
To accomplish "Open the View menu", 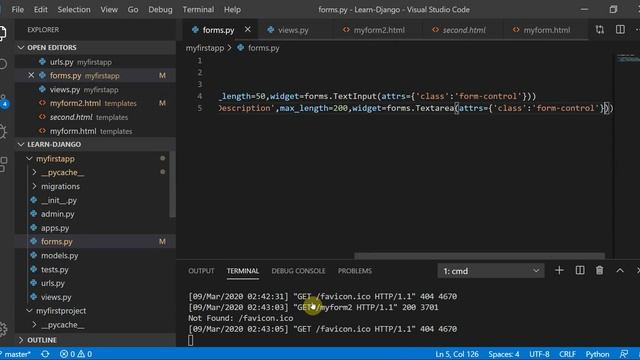I will pyautogui.click(x=109, y=9).
